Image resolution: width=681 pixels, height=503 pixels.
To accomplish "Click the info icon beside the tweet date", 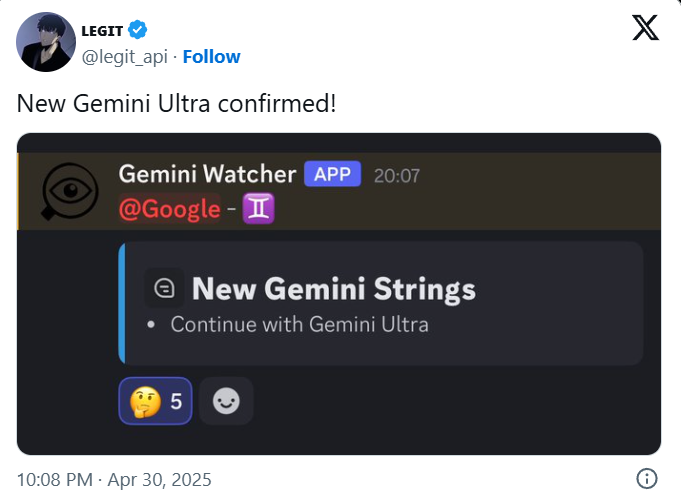I will click(647, 479).
